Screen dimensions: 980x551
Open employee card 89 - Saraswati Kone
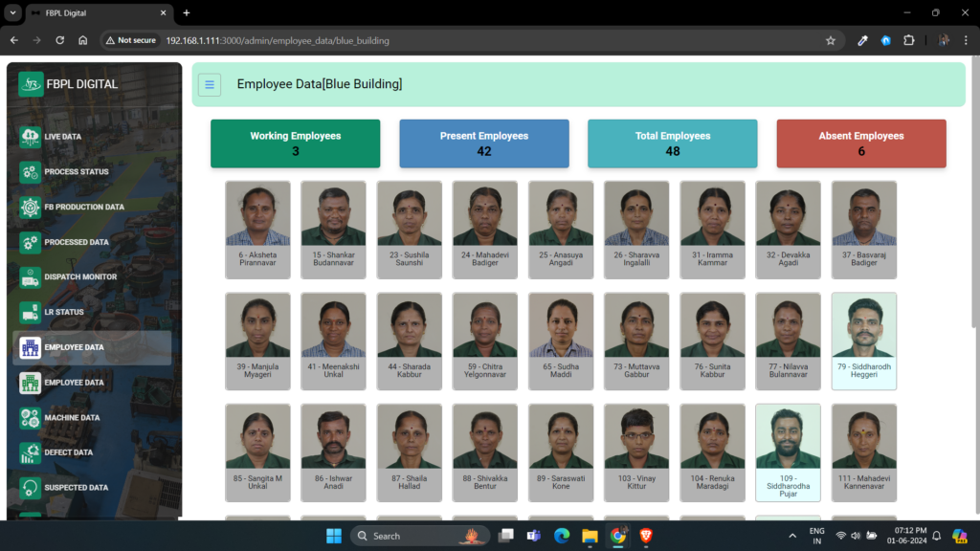coord(561,452)
